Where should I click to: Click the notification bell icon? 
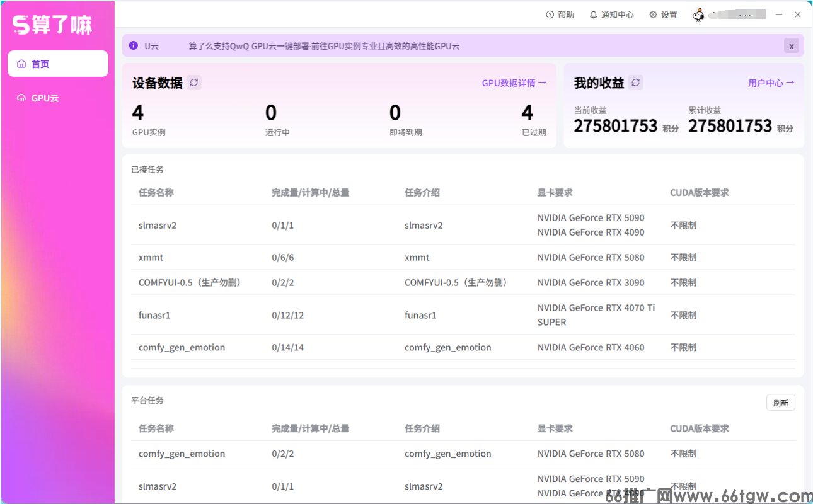(x=593, y=14)
